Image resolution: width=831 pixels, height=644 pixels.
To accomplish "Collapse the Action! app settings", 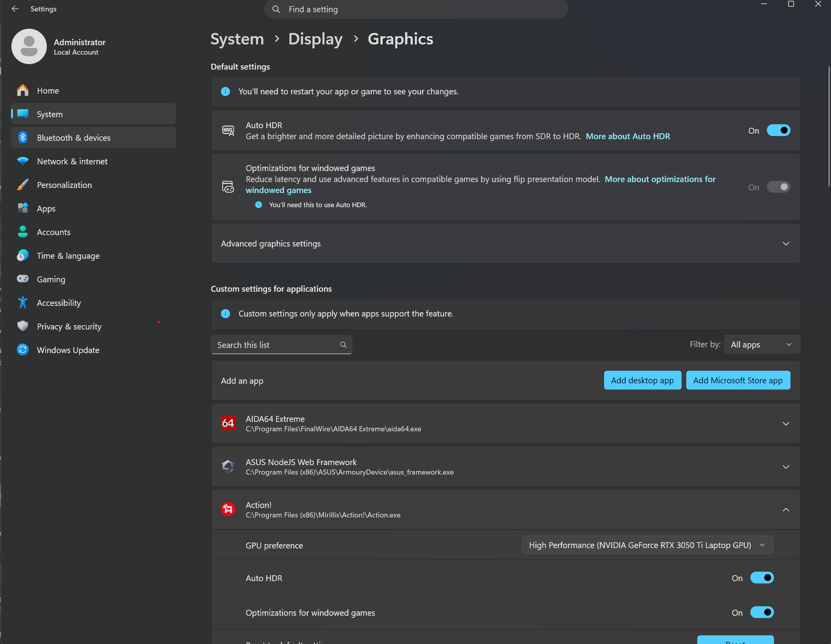I will pos(785,510).
